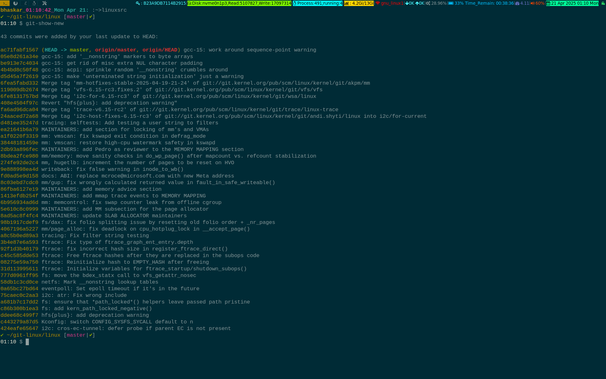The height and width of the screenshot is (379, 606).
Task: Click the green icon at status bar right end
Action: point(603,3)
